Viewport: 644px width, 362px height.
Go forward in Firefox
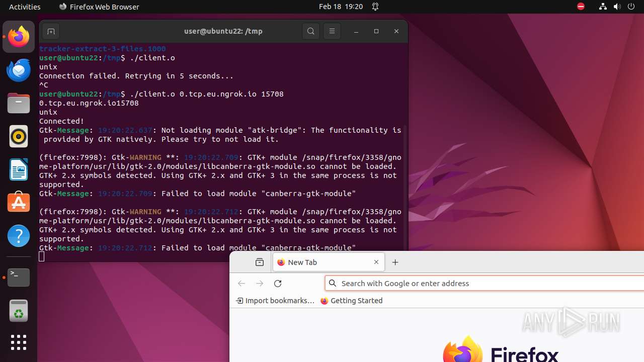[x=260, y=284]
